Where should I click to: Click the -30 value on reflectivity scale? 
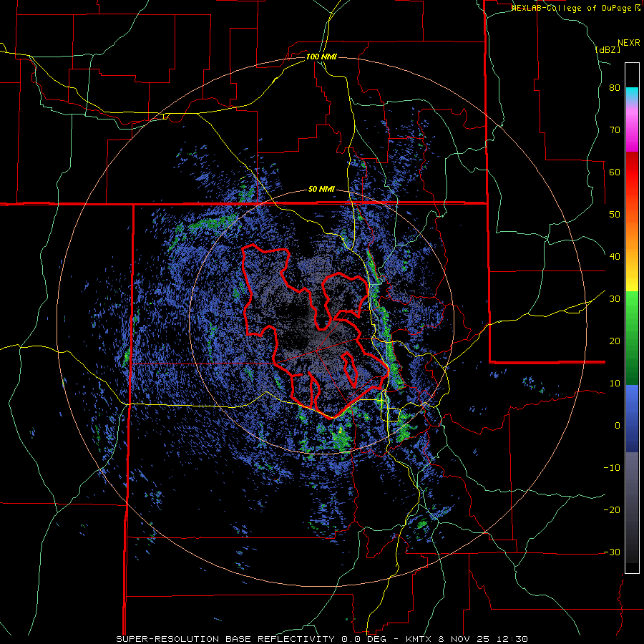tap(612, 552)
